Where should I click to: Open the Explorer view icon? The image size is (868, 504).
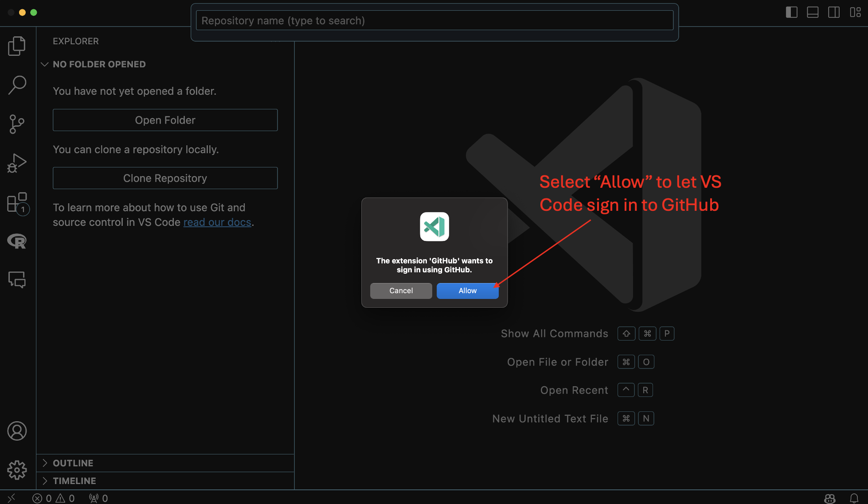17,46
